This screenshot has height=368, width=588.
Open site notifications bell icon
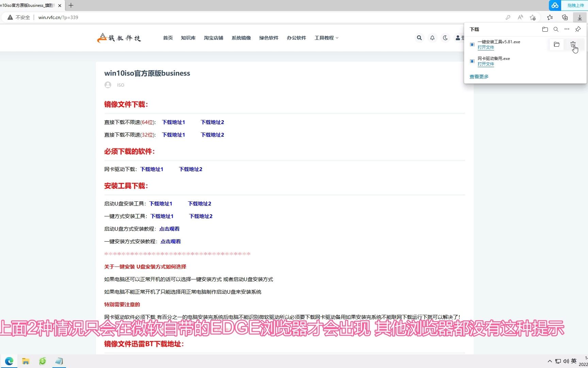tap(432, 38)
